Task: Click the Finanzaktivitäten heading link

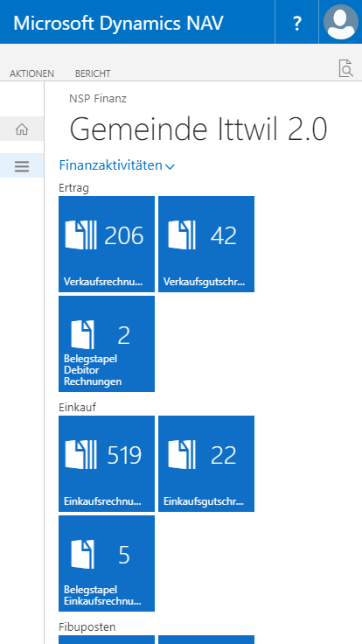Action: pos(111,165)
